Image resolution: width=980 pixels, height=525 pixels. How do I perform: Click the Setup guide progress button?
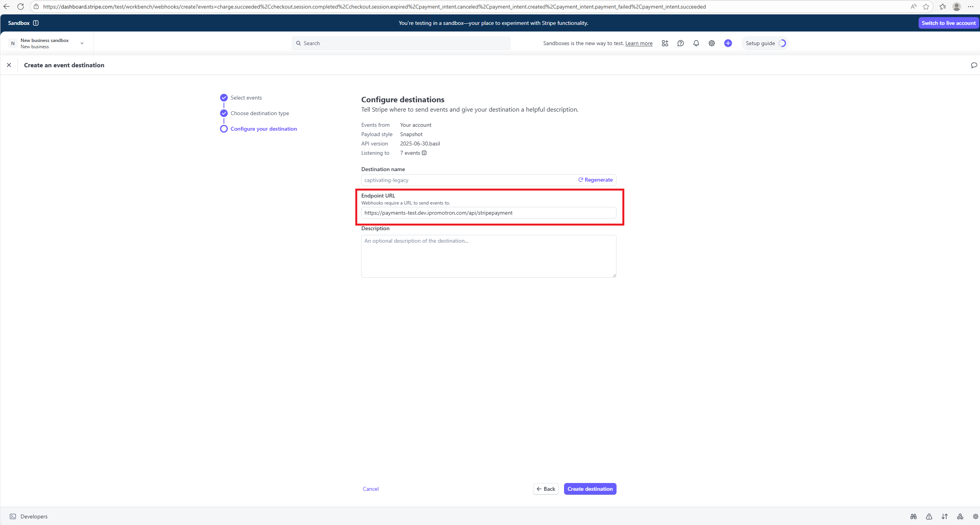765,43
